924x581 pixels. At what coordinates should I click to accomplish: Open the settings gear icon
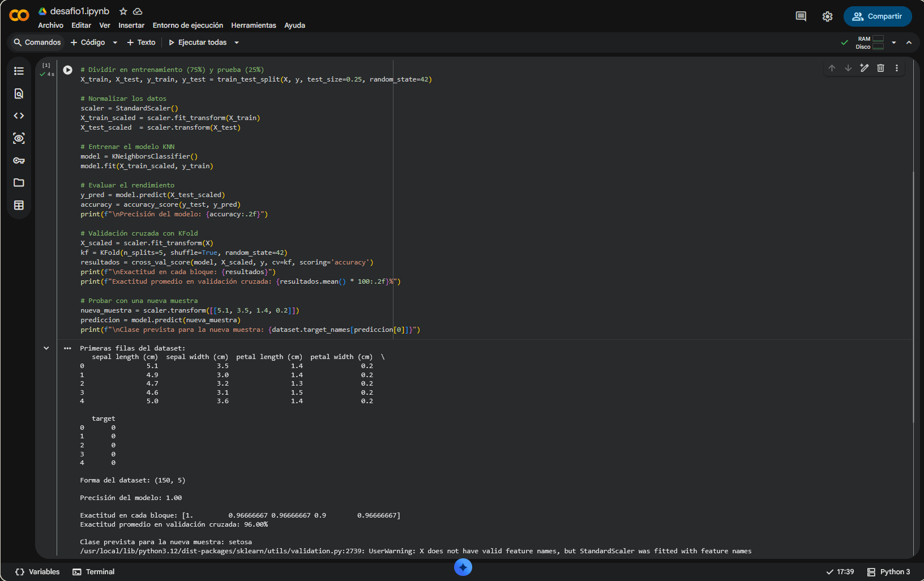pos(827,16)
